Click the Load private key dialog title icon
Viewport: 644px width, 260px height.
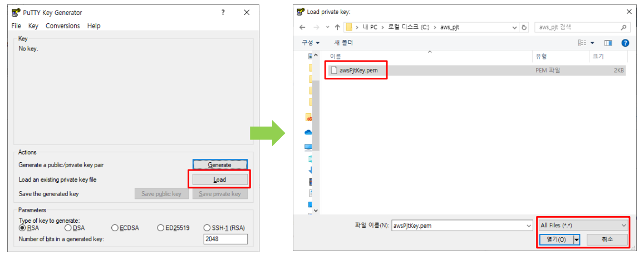pyautogui.click(x=300, y=12)
